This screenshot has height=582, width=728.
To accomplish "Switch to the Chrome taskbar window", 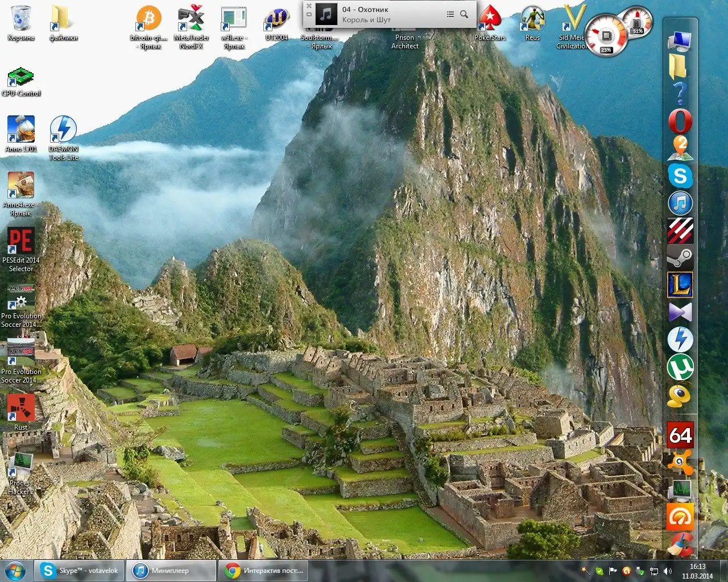I will point(263,571).
